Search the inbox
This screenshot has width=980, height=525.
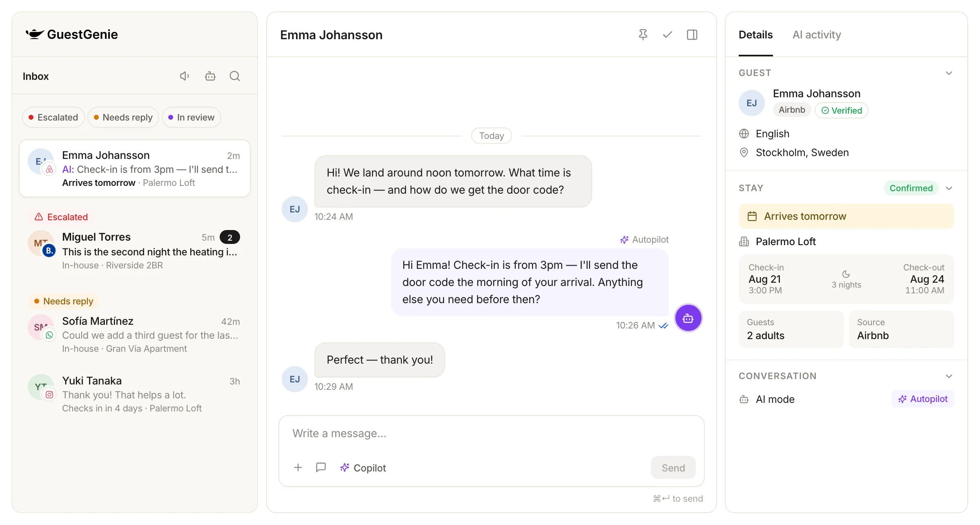point(235,76)
